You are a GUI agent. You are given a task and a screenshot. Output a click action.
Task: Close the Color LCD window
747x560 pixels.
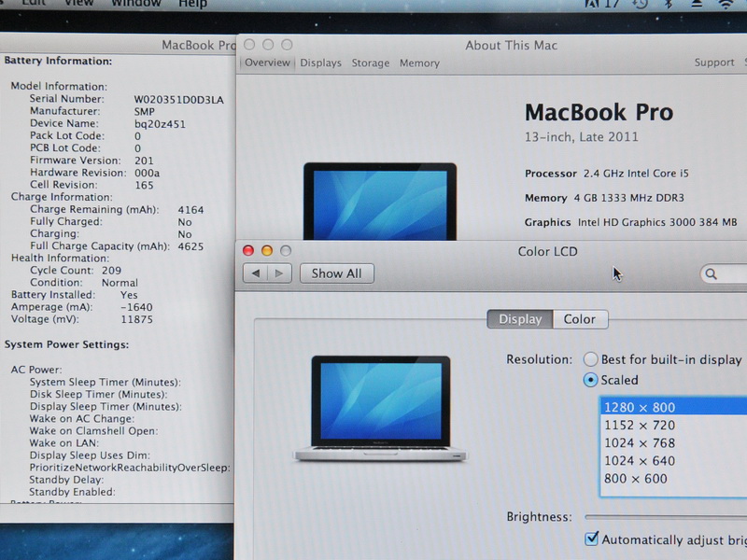pos(248,250)
